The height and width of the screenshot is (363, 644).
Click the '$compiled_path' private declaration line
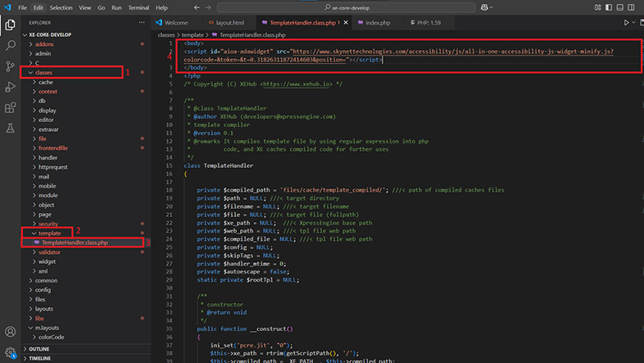[351, 190]
